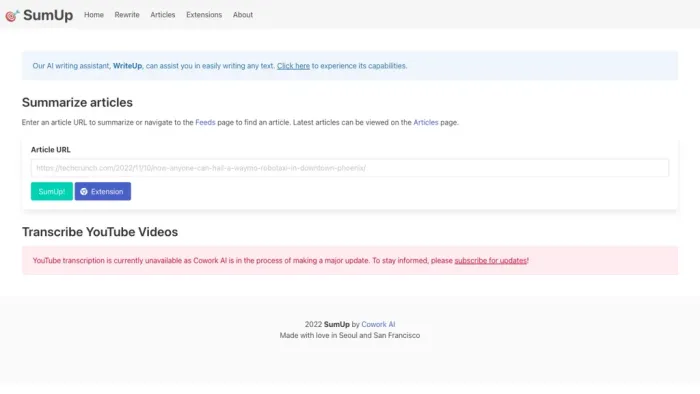Open the Rewrite page
700x394 pixels.
(127, 15)
